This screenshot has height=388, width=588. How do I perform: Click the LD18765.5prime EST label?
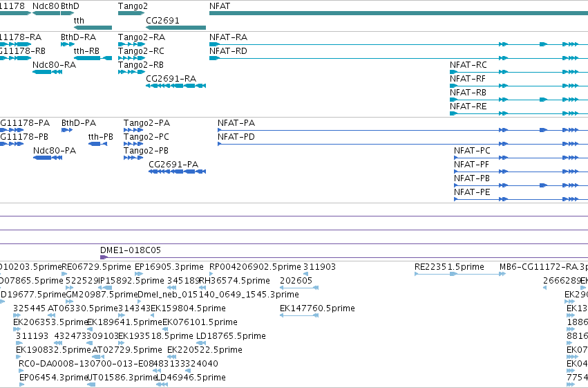pyautogui.click(x=231, y=336)
